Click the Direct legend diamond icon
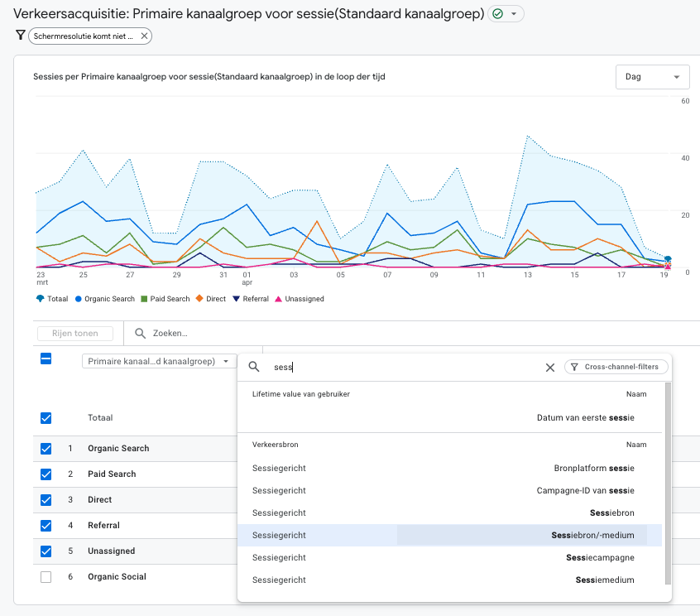This screenshot has width=700, height=616. tap(199, 299)
